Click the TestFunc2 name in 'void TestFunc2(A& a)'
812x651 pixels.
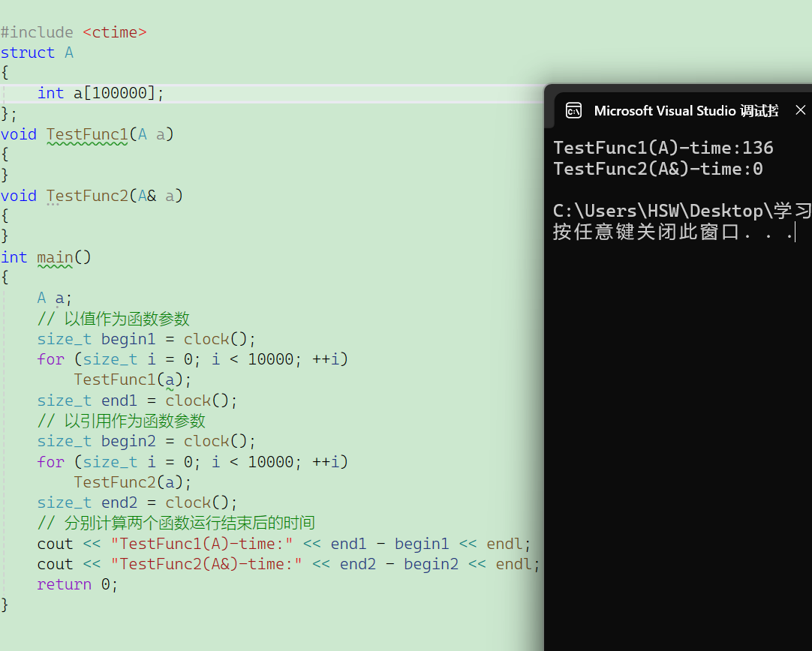click(87, 196)
